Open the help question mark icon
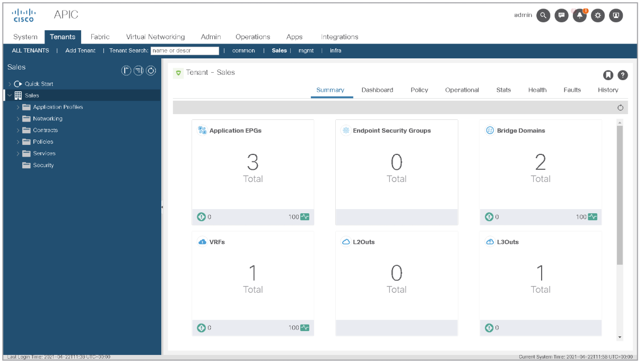 click(623, 75)
